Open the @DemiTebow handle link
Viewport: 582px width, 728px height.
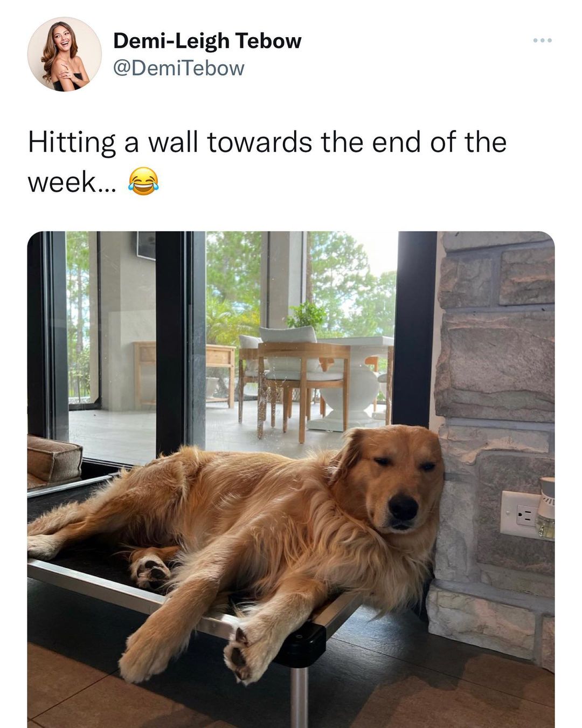point(179,68)
